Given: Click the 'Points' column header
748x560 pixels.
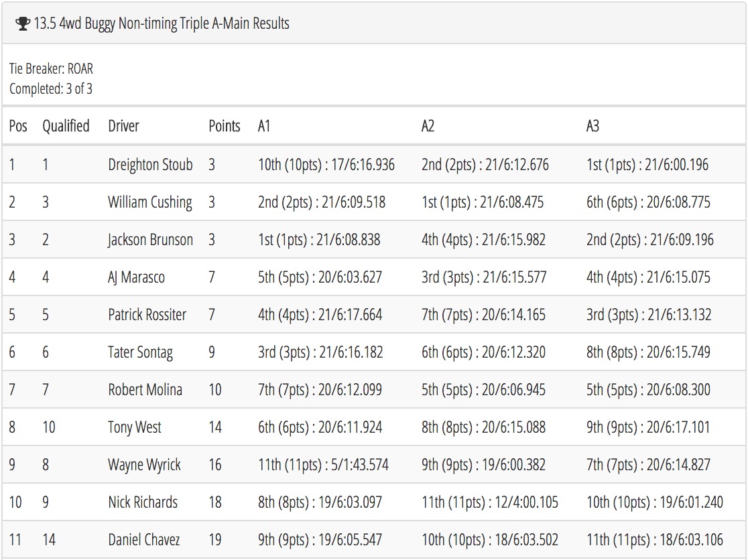Looking at the screenshot, I should (x=225, y=126).
